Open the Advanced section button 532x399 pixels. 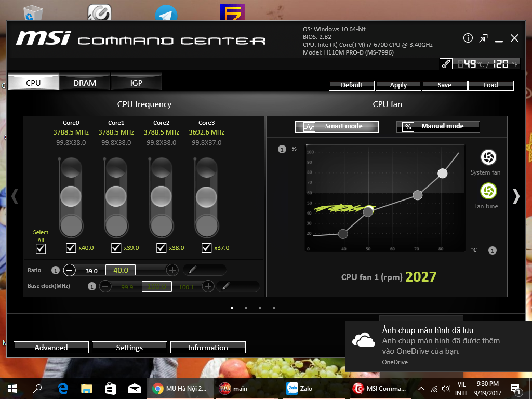click(x=51, y=348)
